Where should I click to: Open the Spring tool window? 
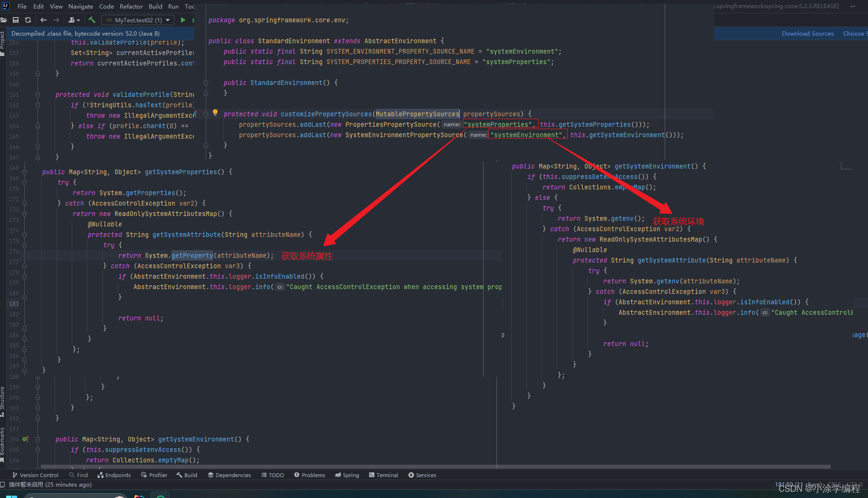pos(347,475)
